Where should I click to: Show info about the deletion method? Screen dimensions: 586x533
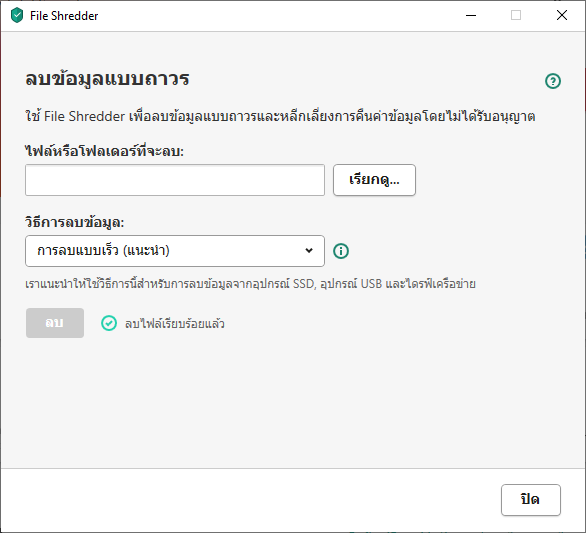[341, 251]
